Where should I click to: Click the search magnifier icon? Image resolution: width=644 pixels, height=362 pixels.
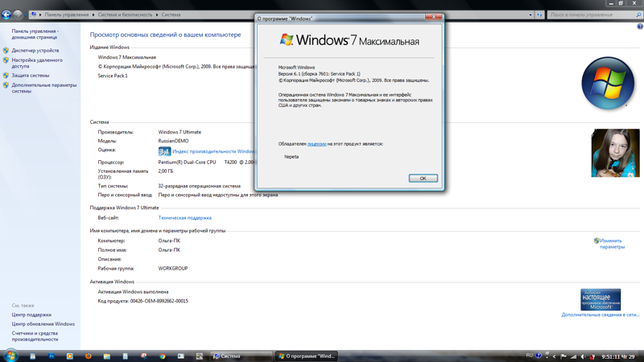pyautogui.click(x=638, y=14)
